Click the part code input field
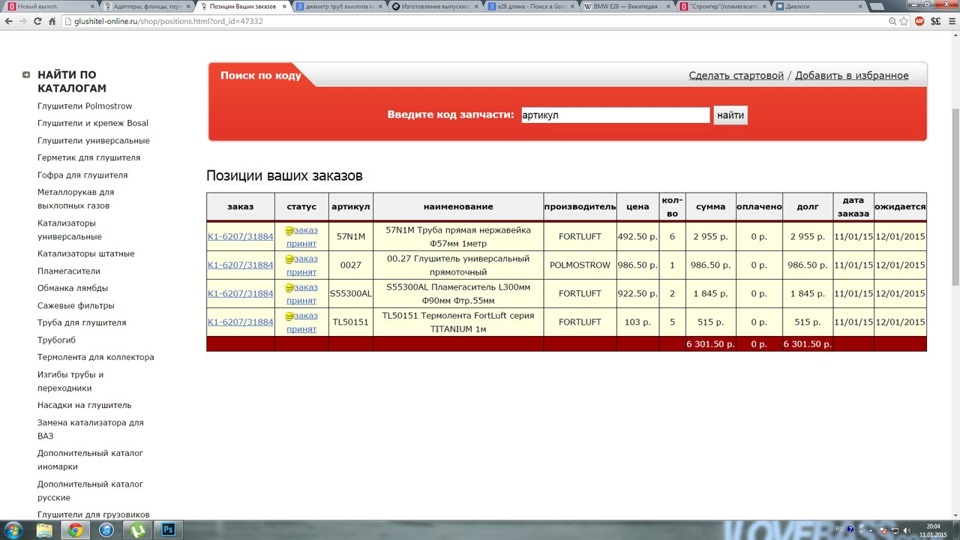Image resolution: width=960 pixels, height=540 pixels. (615, 115)
